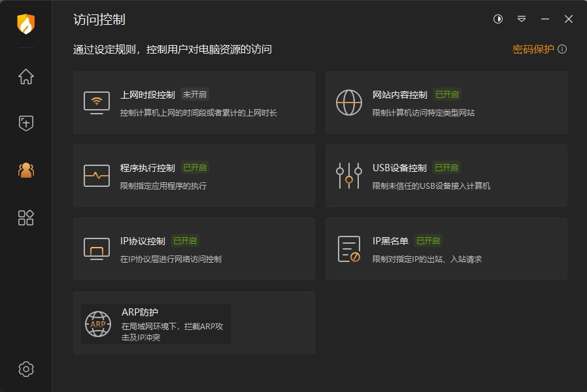This screenshot has width=587, height=392.
Task: Toggle USB设备控制 已开启 status badge
Action: point(446,167)
